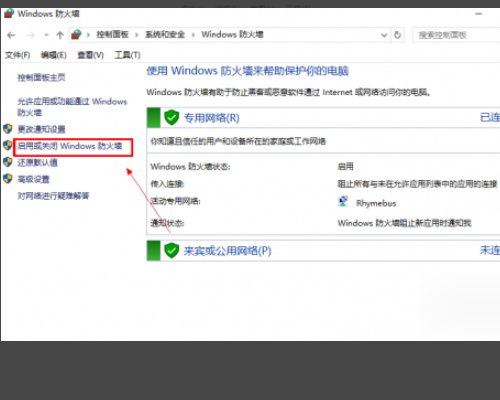This screenshot has height=400, width=500.
Task: Select the Rhymebus network name
Action: 376,203
